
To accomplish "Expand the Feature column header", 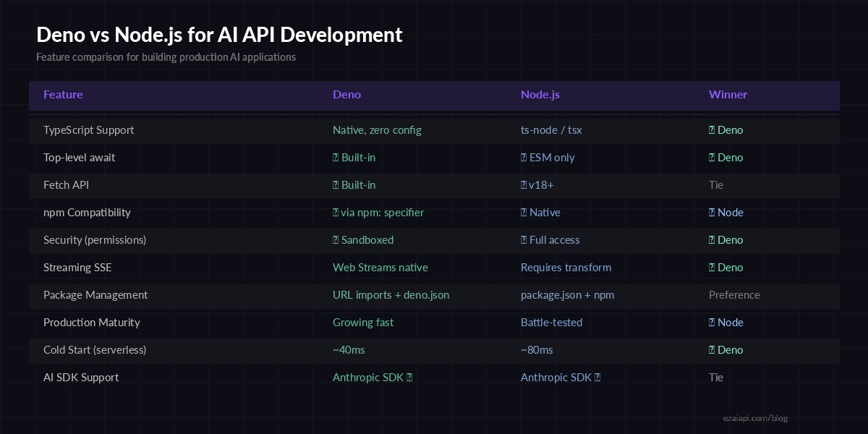I will click(x=63, y=95).
